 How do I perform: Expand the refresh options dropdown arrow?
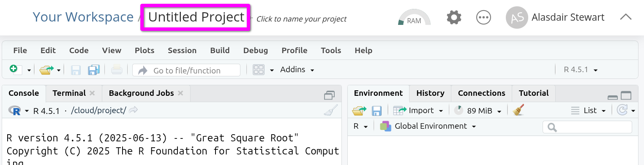tap(633, 111)
